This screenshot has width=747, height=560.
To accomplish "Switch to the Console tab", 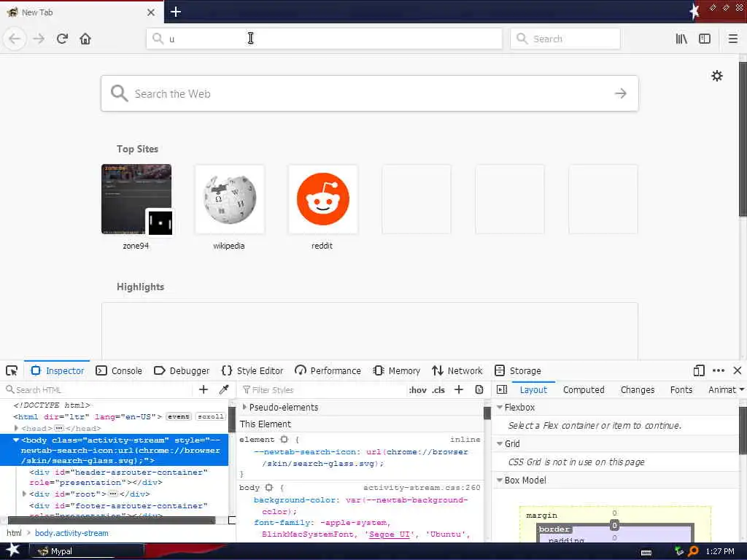I will [x=119, y=370].
